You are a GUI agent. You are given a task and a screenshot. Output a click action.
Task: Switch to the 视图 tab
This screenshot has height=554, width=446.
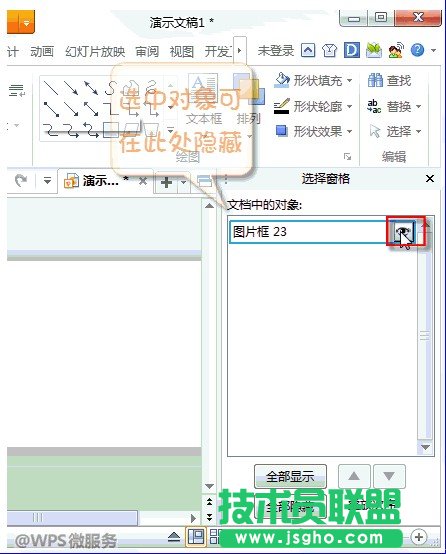click(x=182, y=52)
